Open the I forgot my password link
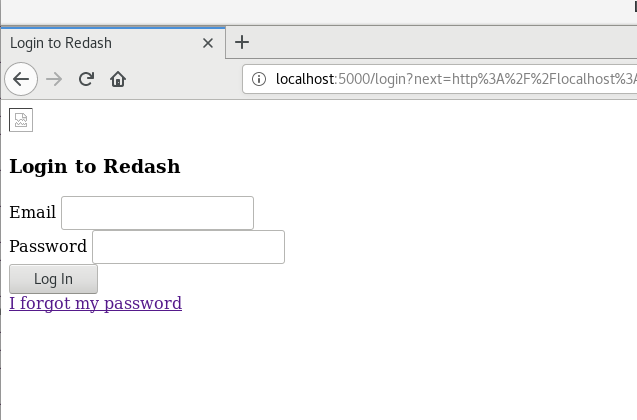 click(95, 303)
